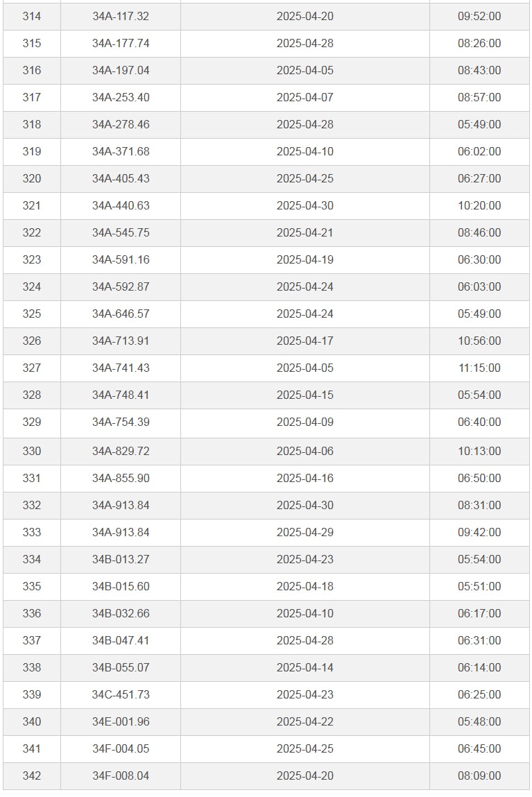The width and height of the screenshot is (532, 797).
Task: Select time 06:27:00 cell
Action: click(479, 178)
